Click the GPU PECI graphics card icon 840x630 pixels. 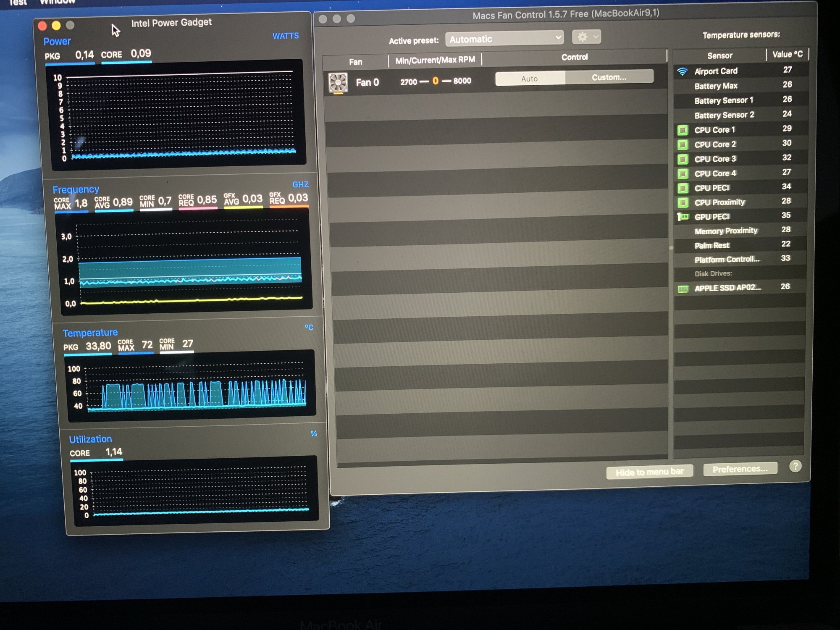683,217
